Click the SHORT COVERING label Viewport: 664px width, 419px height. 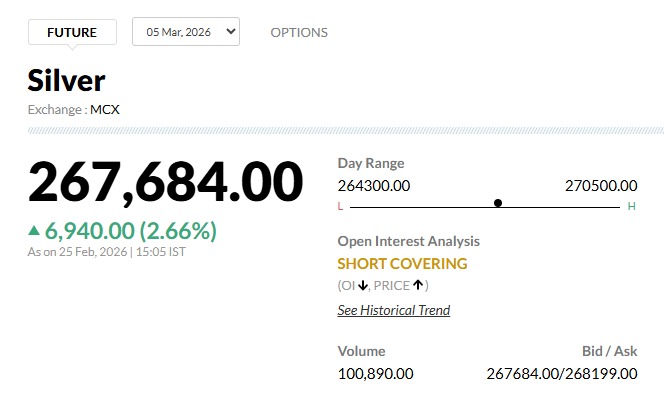point(402,264)
